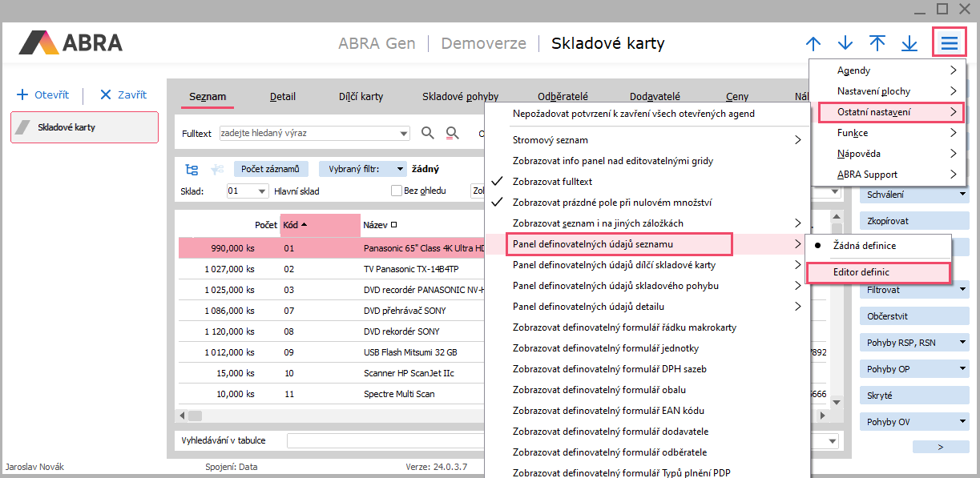Select the Žádná definice radio option
Screen dimensions: 980x478
[878, 246]
